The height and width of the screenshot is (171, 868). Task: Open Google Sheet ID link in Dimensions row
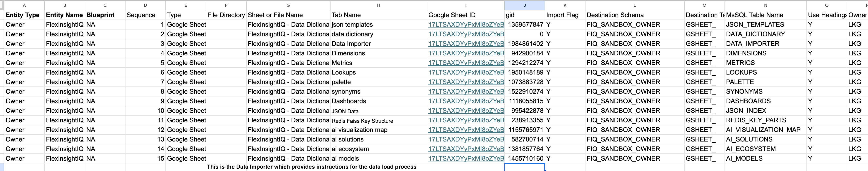[466, 53]
